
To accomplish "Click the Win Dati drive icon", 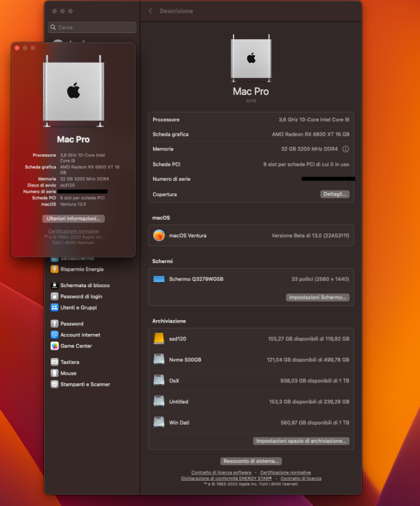I will (x=159, y=423).
